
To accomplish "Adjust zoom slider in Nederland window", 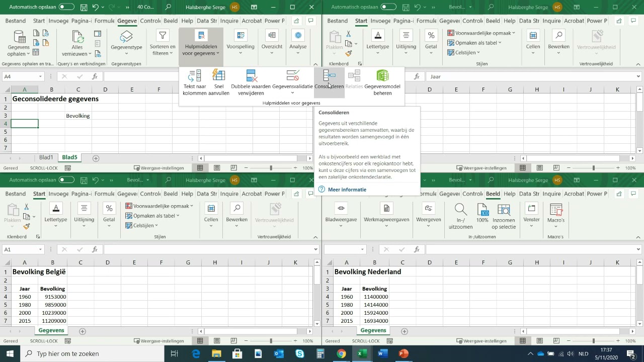I will coord(593,341).
